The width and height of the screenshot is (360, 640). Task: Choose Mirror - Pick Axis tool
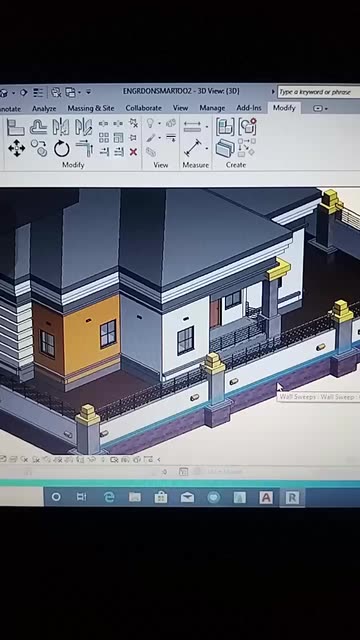[60, 127]
